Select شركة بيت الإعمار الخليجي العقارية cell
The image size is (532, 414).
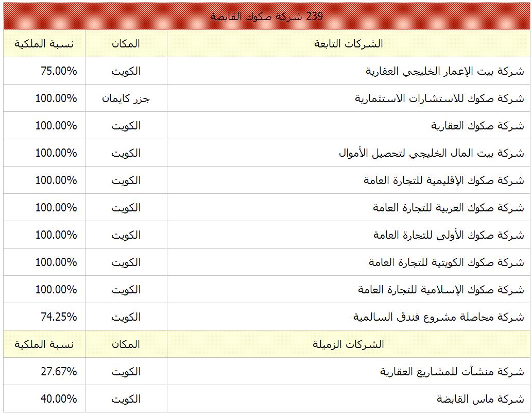click(x=444, y=71)
